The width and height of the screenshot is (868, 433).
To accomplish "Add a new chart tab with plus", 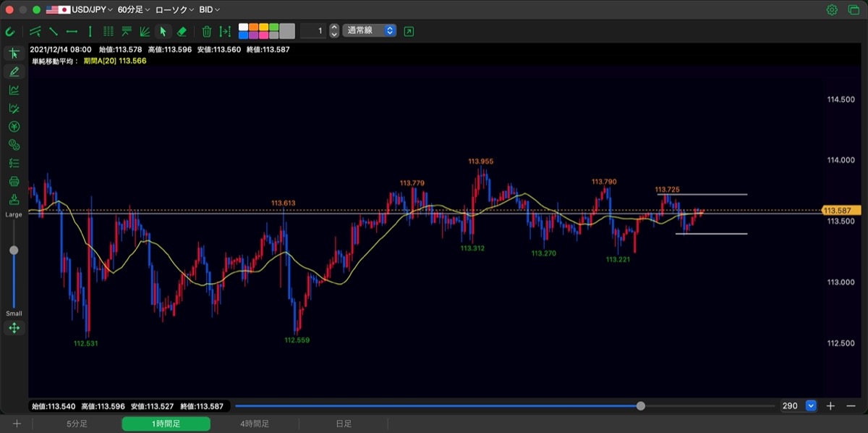I will 17,424.
